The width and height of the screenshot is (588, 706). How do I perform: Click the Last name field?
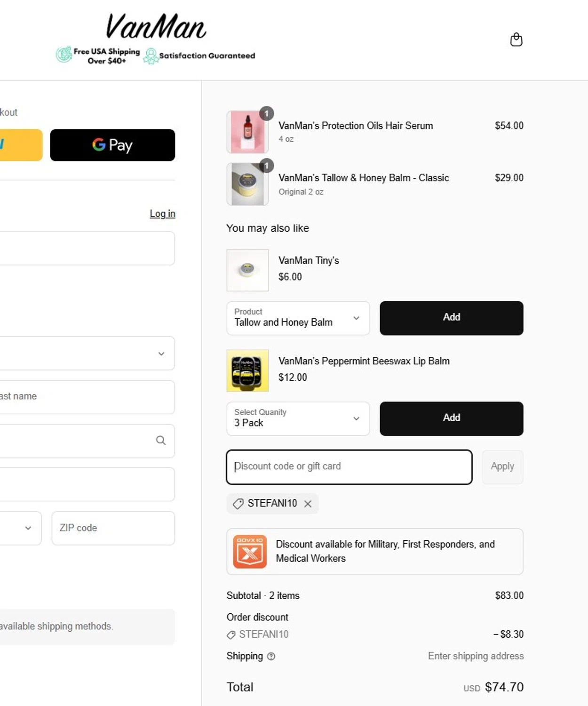click(x=87, y=397)
